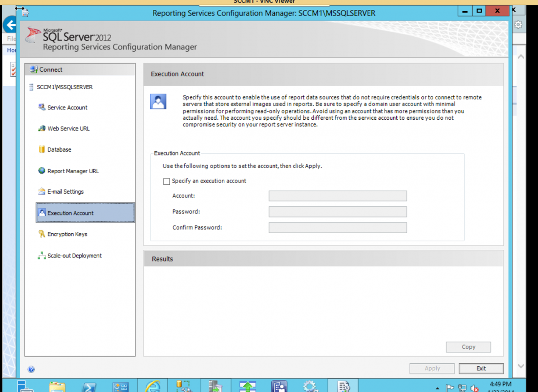
Task: Open the Encryption Keys page
Action: point(67,234)
